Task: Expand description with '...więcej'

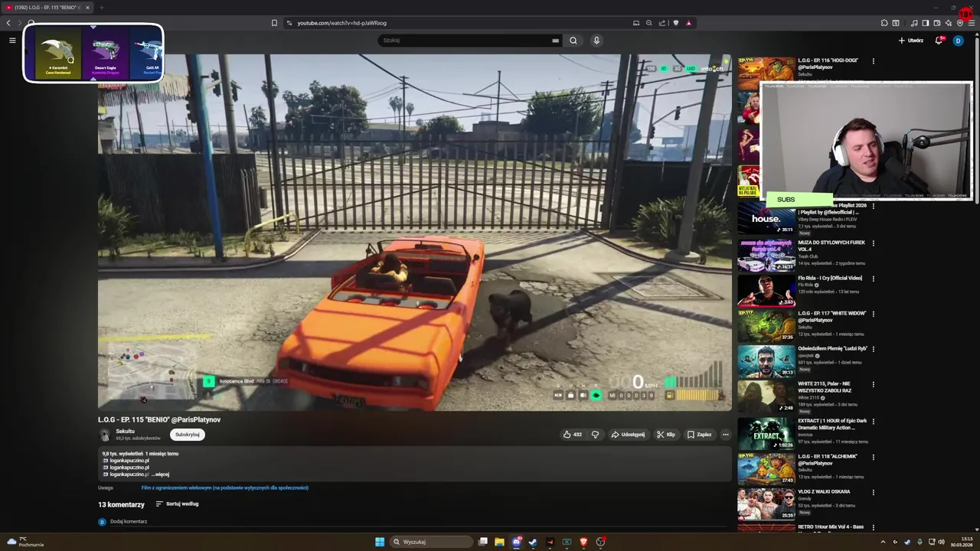Action: coord(160,474)
